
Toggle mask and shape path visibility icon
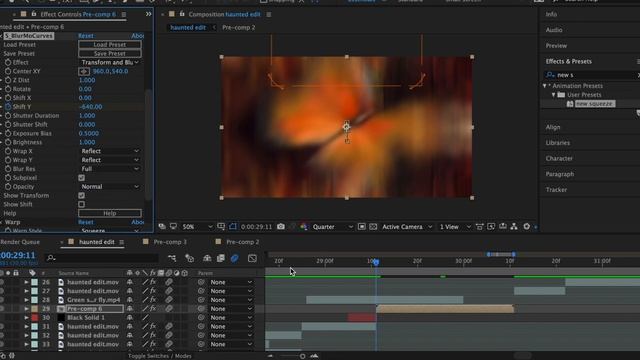[233, 227]
